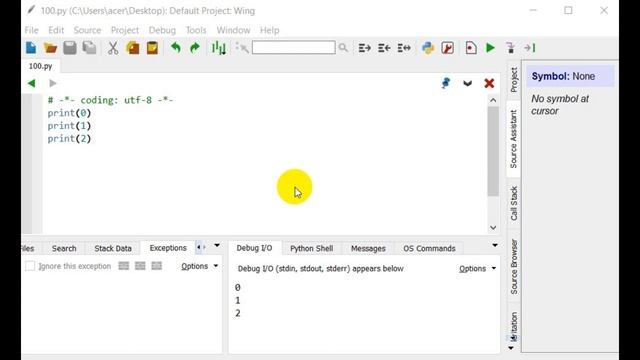The width and height of the screenshot is (640, 360).
Task: Open the Project menu
Action: [x=124, y=30]
